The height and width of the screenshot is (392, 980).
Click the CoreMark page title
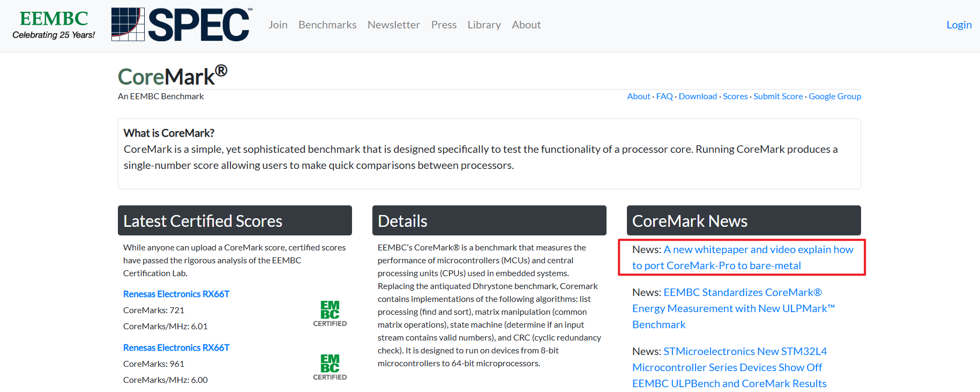(173, 76)
